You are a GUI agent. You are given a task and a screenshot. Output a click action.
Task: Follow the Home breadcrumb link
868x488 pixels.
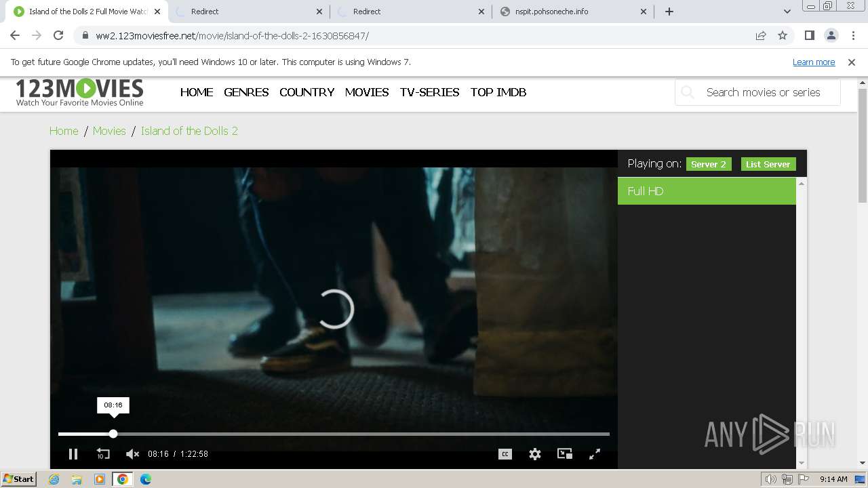[64, 131]
